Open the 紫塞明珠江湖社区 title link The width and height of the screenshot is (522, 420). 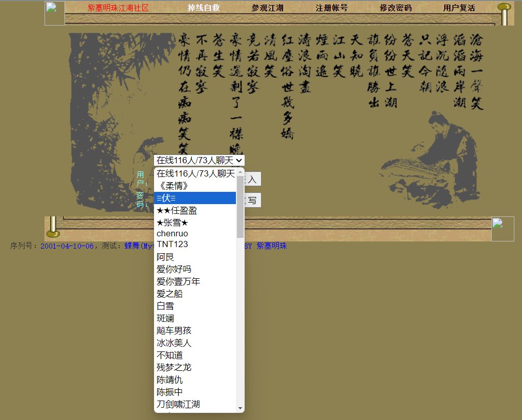118,8
